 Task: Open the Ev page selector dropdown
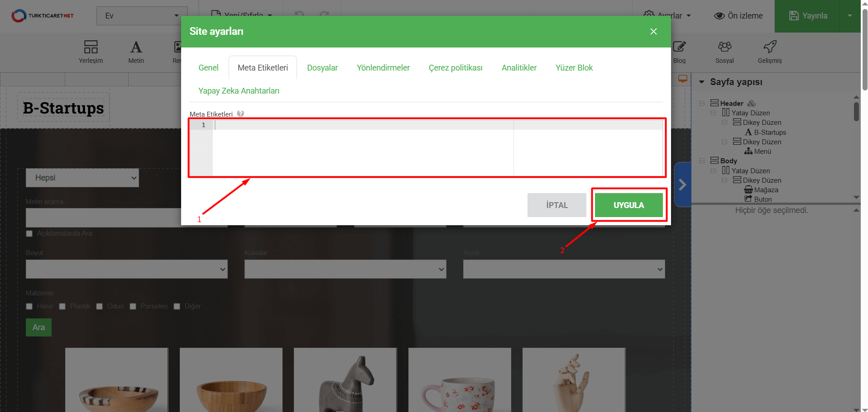point(142,16)
